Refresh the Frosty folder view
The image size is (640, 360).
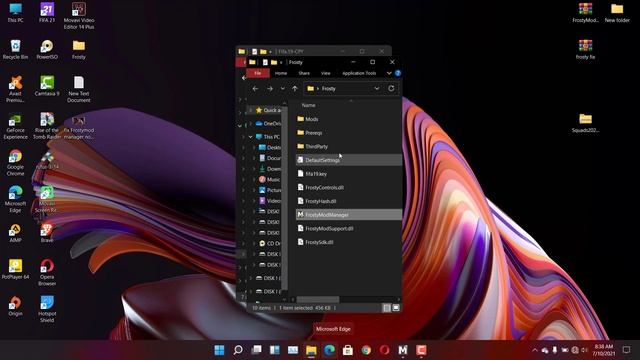click(391, 88)
